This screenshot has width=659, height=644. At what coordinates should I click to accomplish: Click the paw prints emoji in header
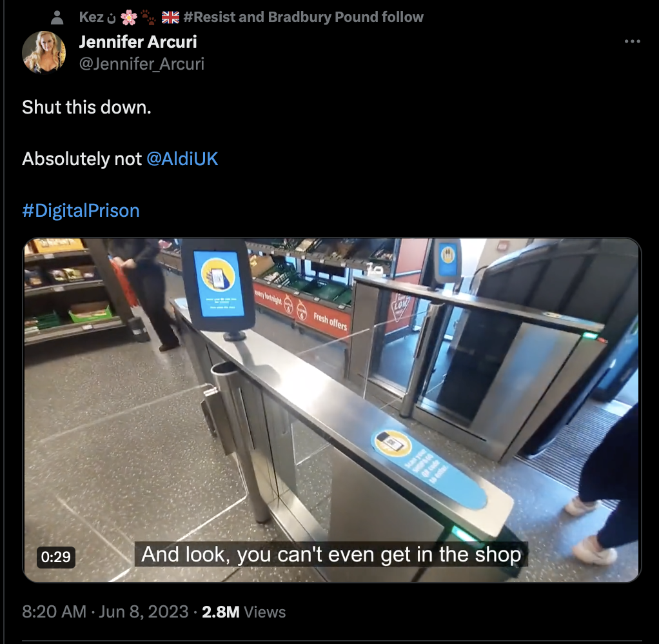click(148, 17)
